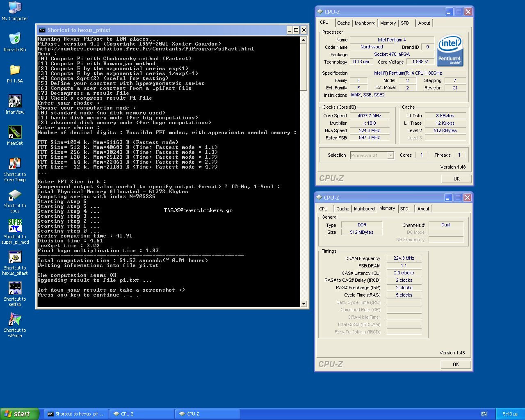Click the Cycle Time 5 clocks value
The image size is (525, 420).
(404, 295)
